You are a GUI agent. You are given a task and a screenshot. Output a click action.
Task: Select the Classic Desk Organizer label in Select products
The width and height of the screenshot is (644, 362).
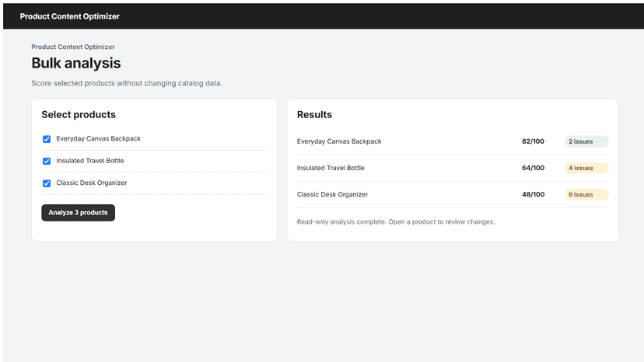pos(92,183)
